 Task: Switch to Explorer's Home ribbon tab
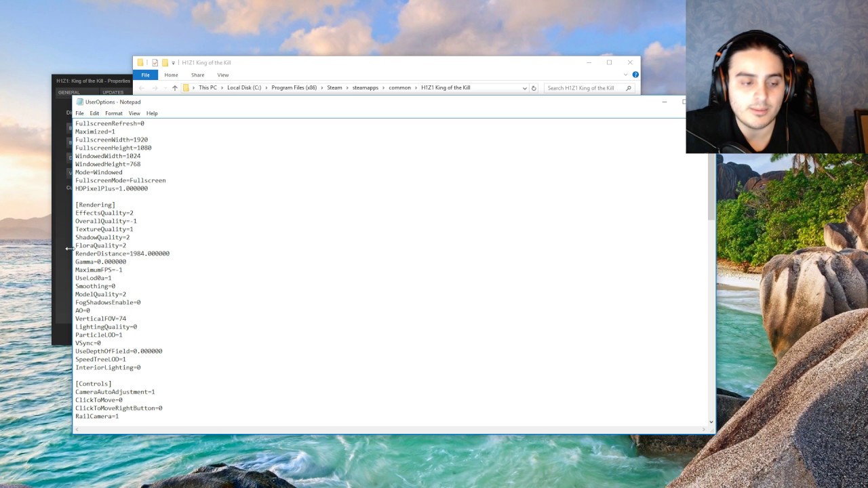point(171,75)
